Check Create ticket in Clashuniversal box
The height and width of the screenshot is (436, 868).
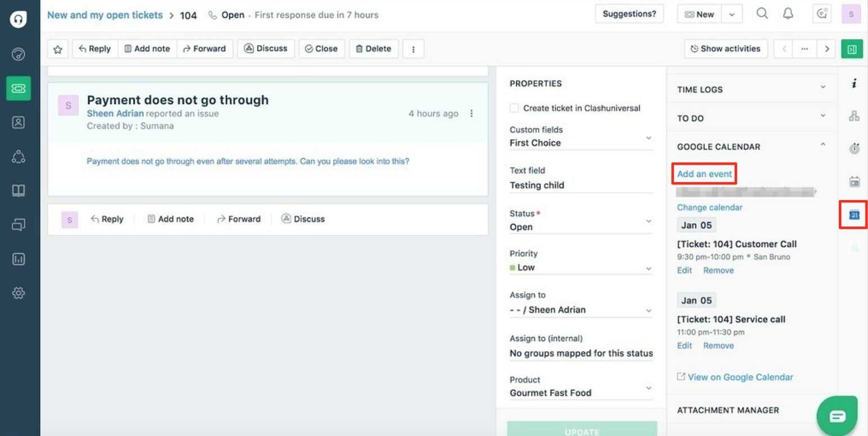[x=514, y=108]
